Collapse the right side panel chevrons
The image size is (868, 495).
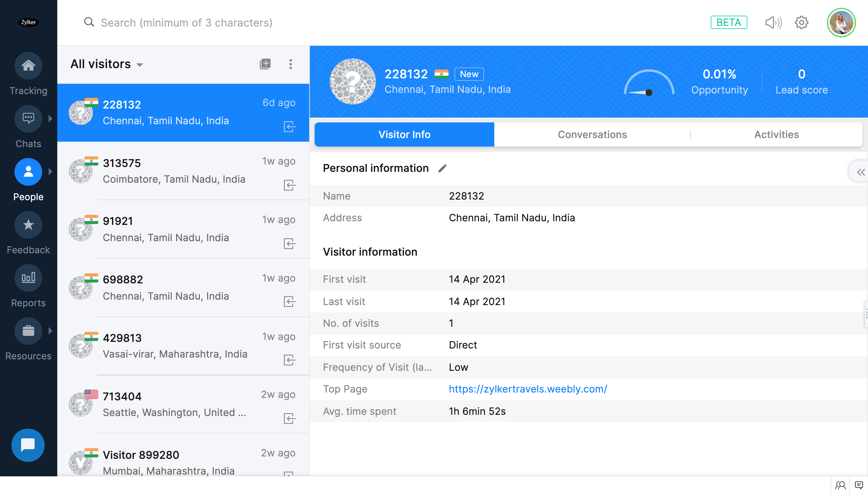point(860,172)
